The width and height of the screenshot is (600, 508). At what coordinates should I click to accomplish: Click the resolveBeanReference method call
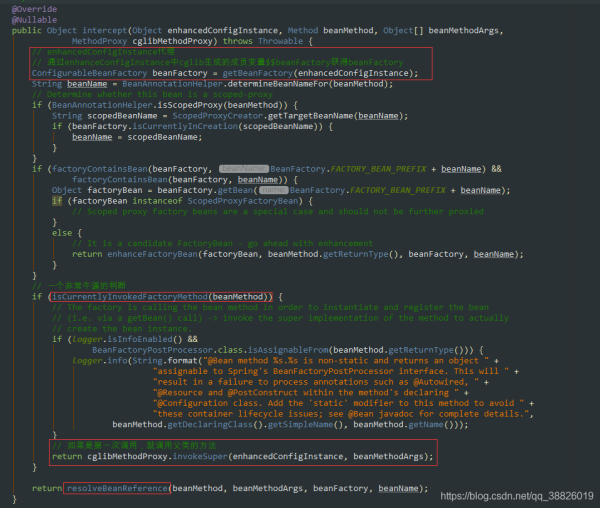117,488
